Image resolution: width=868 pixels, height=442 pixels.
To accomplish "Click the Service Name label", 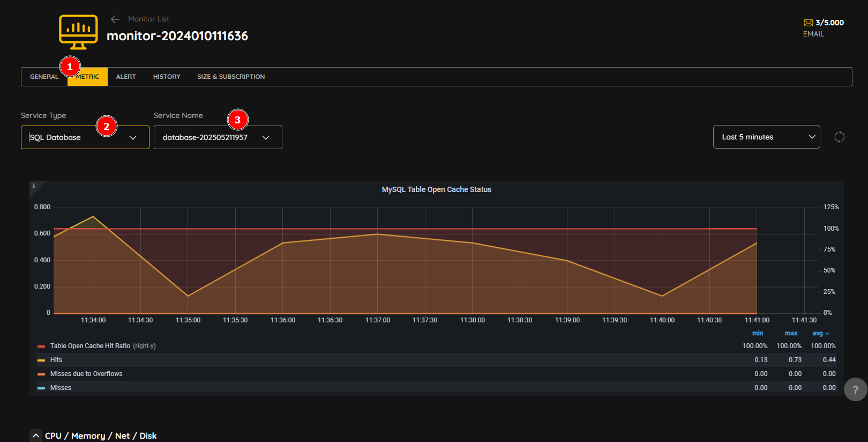I will [178, 115].
